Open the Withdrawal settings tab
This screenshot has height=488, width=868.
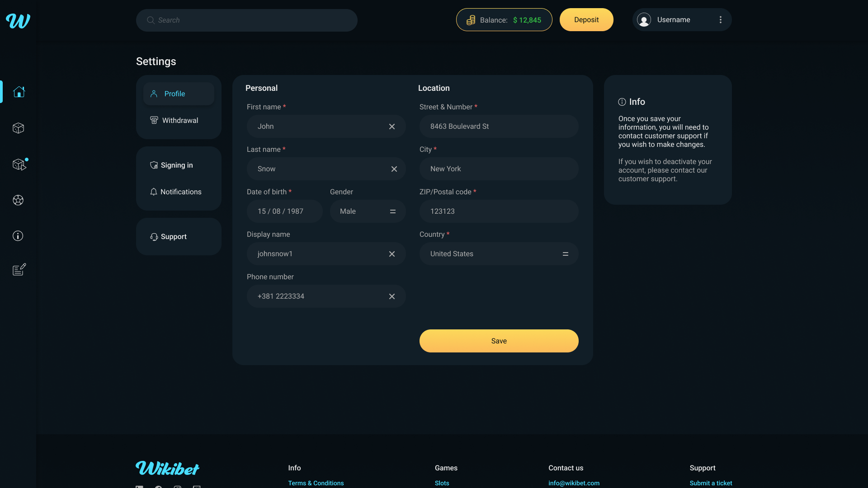tap(179, 121)
